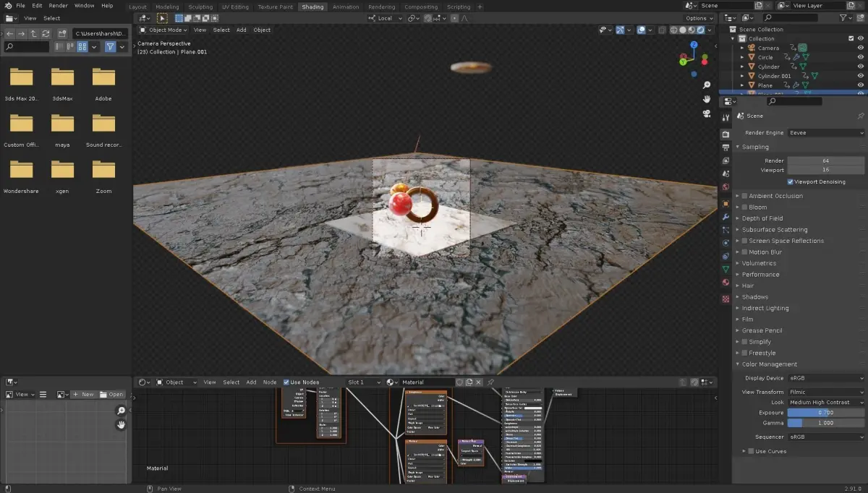The image size is (868, 493).
Task: Enable the Bloom checkbox
Action: click(x=744, y=207)
